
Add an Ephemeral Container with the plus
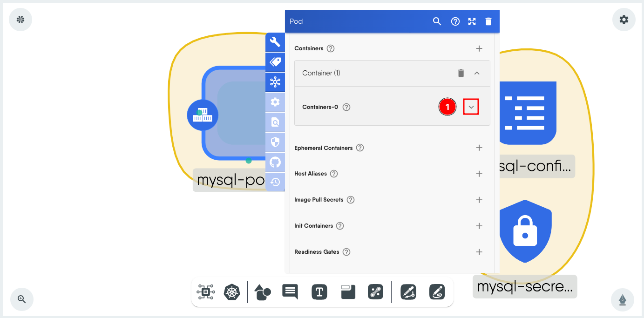[x=479, y=148]
